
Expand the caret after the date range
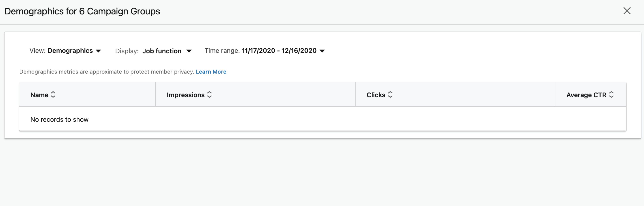[x=322, y=51]
